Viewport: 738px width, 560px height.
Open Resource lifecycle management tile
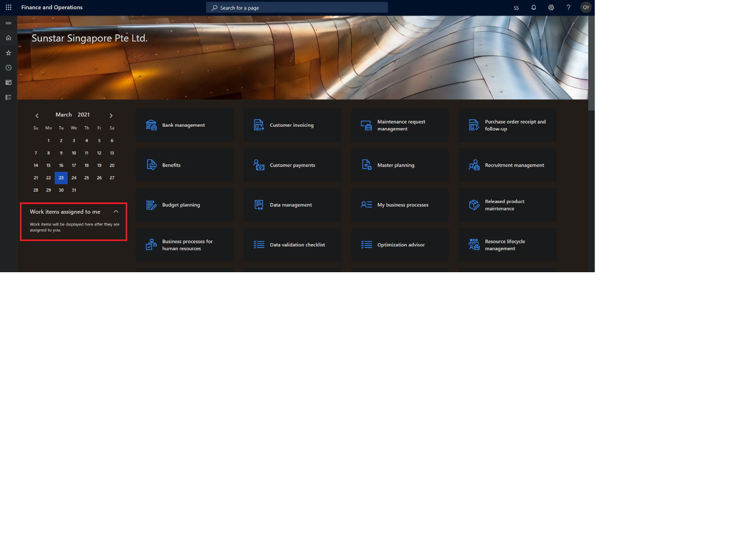507,245
